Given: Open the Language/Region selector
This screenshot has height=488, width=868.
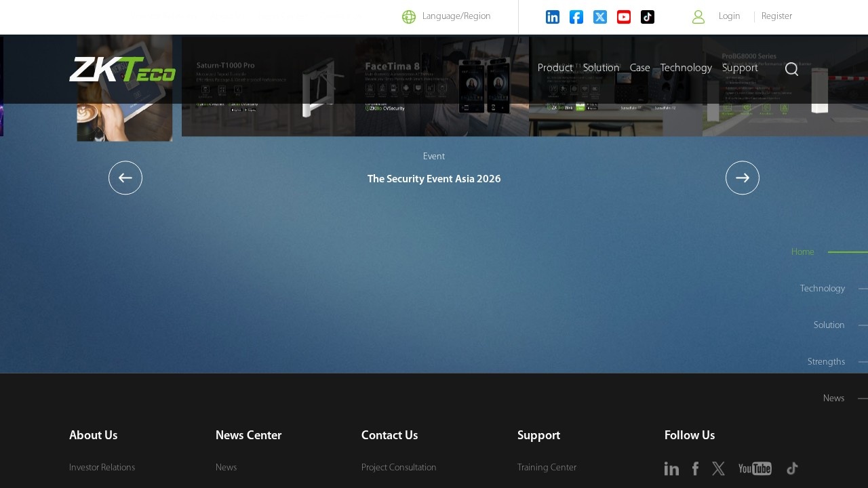Looking at the screenshot, I should pyautogui.click(x=446, y=16).
